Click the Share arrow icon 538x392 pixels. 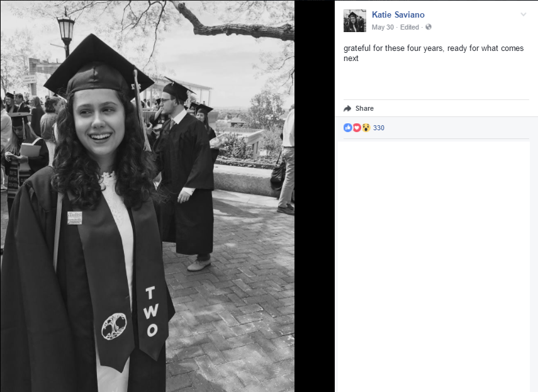click(x=347, y=109)
